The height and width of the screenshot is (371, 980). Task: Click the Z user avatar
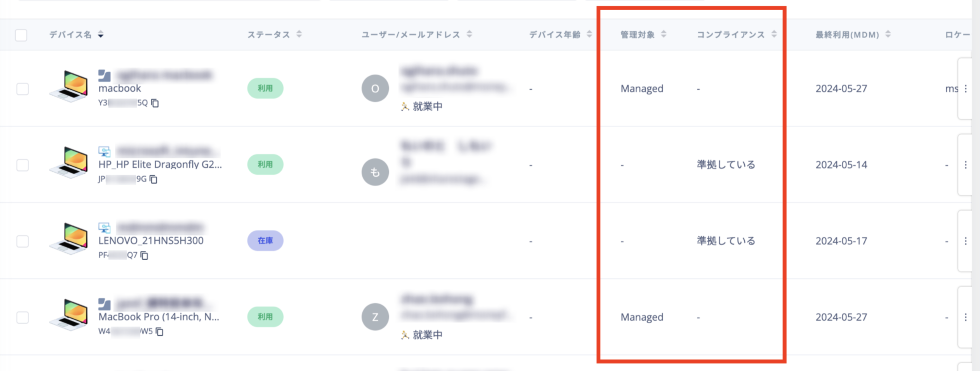pos(375,317)
